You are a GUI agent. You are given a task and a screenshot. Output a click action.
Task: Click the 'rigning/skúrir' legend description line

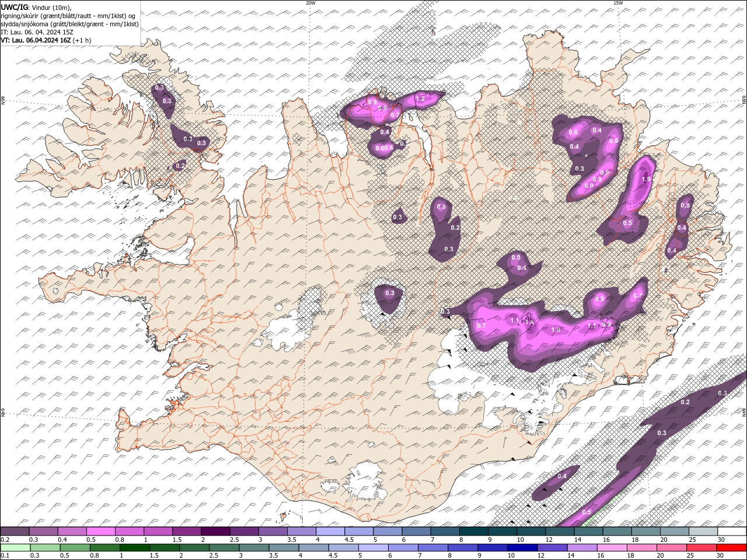click(68, 16)
